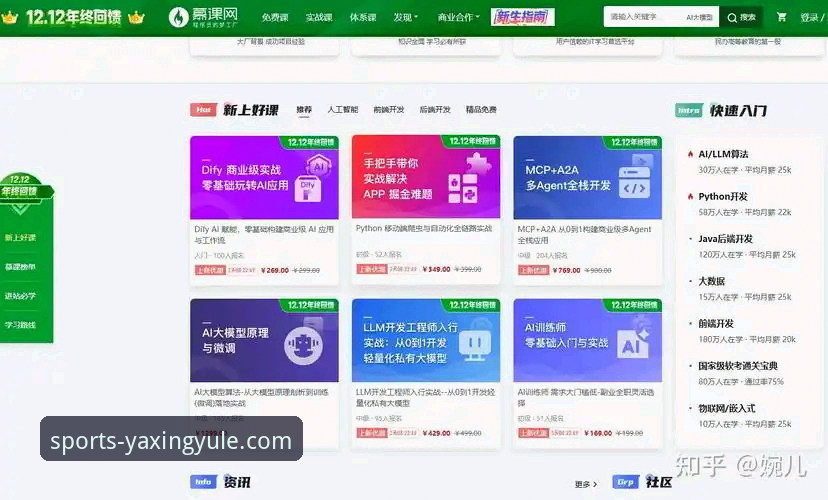Screen dimensions: 828x500
Task: Expand the 发现 dropdown menu
Action: pyautogui.click(x=406, y=17)
